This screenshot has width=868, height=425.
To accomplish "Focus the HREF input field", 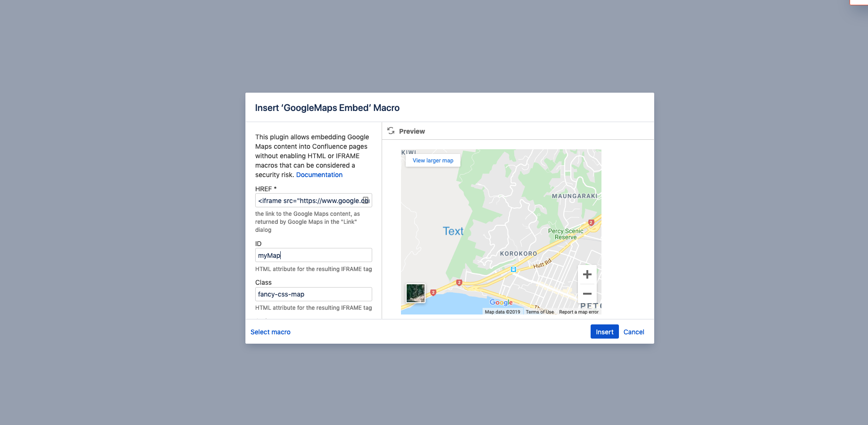I will click(309, 201).
